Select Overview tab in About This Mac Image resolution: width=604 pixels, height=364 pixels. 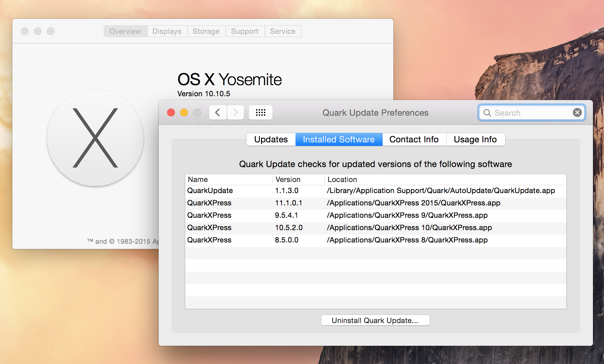(125, 31)
